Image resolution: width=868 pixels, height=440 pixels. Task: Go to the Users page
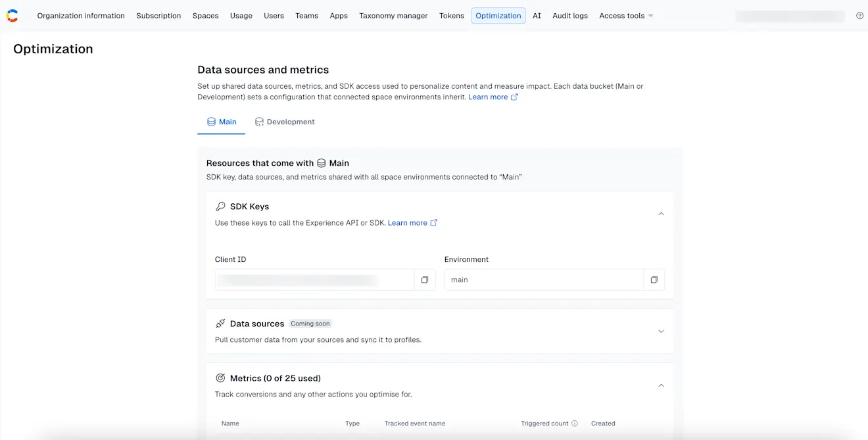pyautogui.click(x=274, y=16)
